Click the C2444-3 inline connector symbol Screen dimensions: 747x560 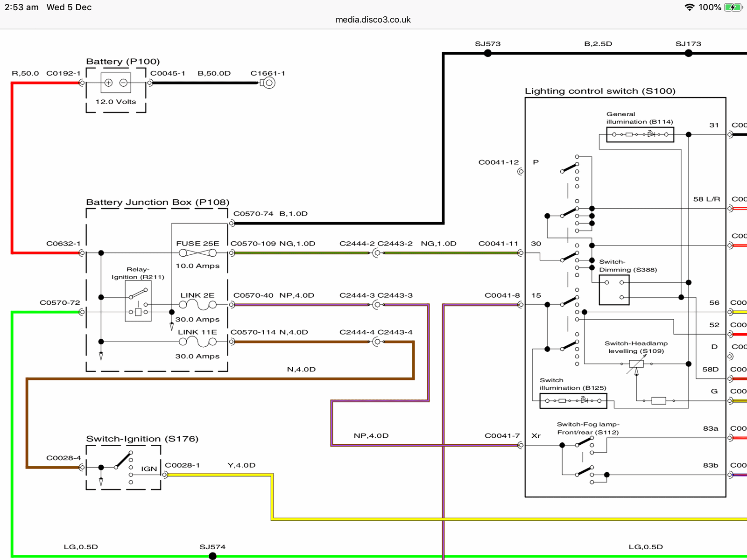tap(376, 305)
